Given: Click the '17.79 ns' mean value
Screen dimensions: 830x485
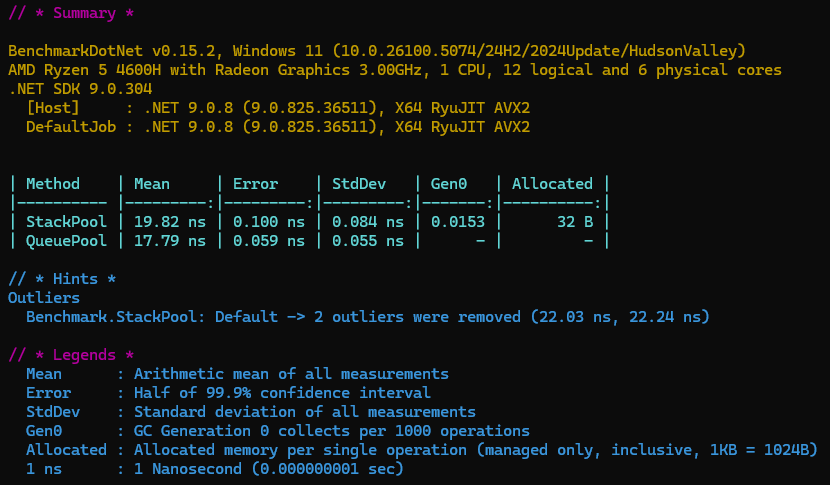Looking at the screenshot, I should (170, 241).
